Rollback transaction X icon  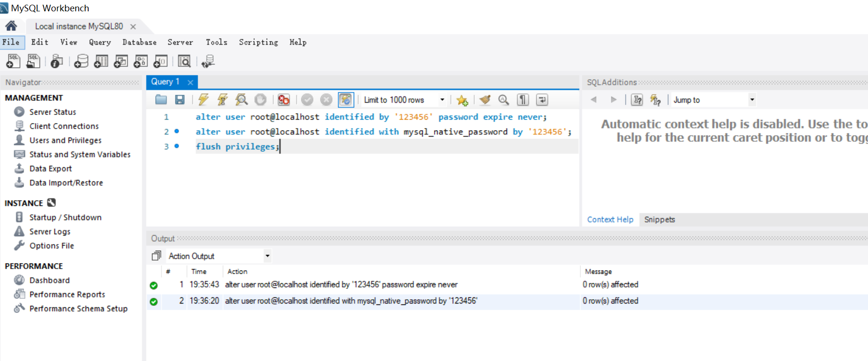tap(326, 99)
